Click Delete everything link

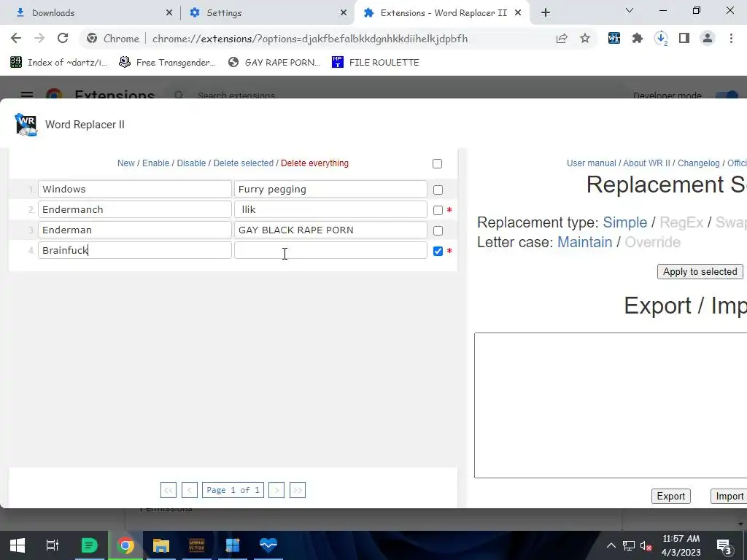point(314,163)
